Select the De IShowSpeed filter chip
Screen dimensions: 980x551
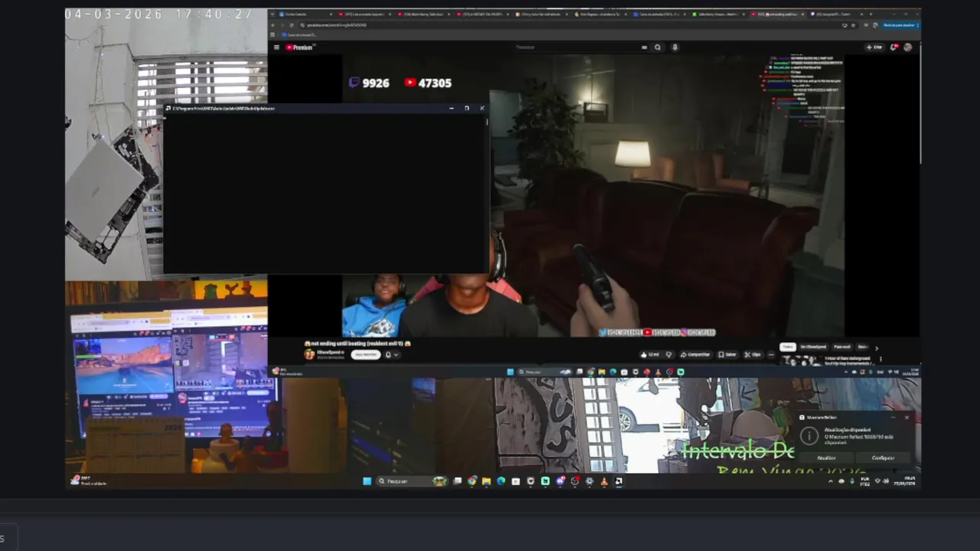pyautogui.click(x=813, y=347)
